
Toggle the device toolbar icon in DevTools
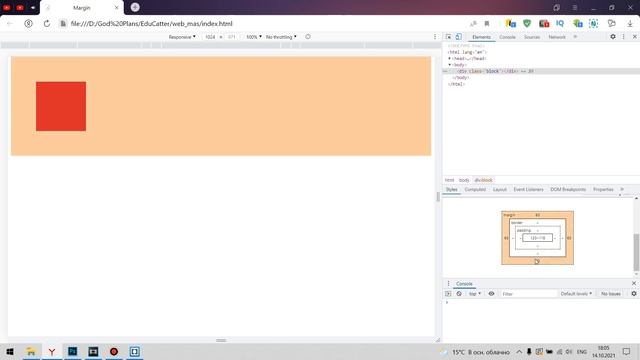(458, 37)
